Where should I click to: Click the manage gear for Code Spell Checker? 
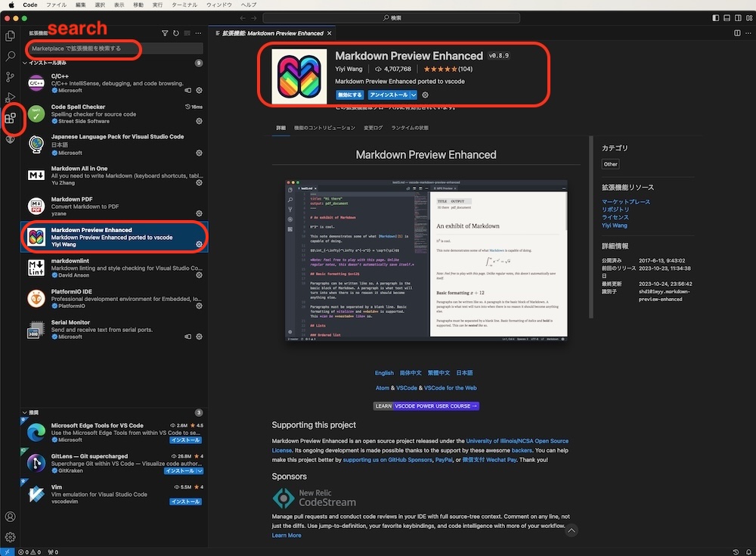[x=200, y=121]
